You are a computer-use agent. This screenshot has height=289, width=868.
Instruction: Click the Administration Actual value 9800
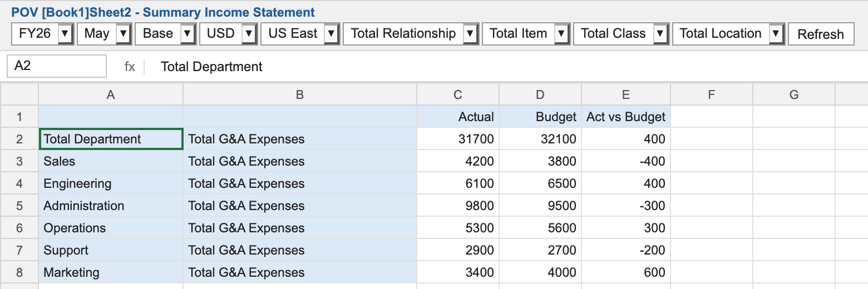(458, 206)
